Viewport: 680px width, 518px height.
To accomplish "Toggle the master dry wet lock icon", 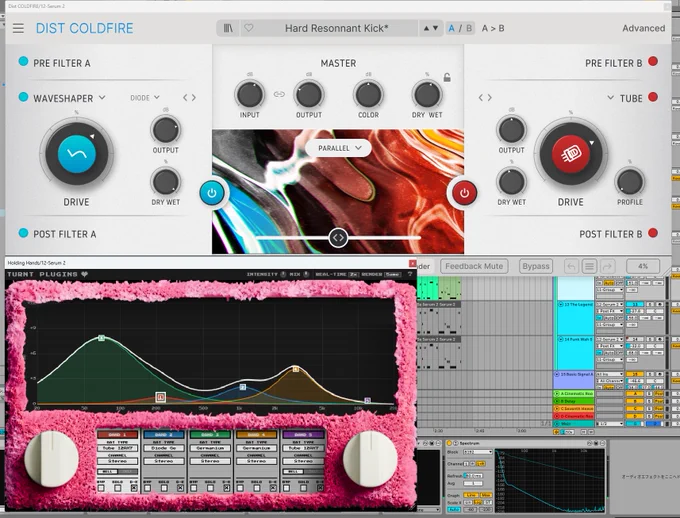I will click(447, 78).
